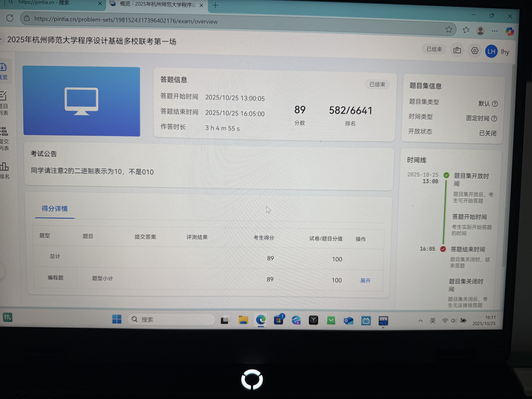Click the LH user avatar
The height and width of the screenshot is (399, 532).
[491, 51]
